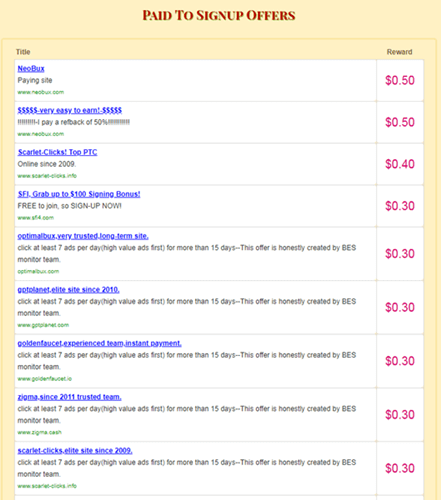
Task: Click the www.zigma.cash URL
Action: click(40, 433)
